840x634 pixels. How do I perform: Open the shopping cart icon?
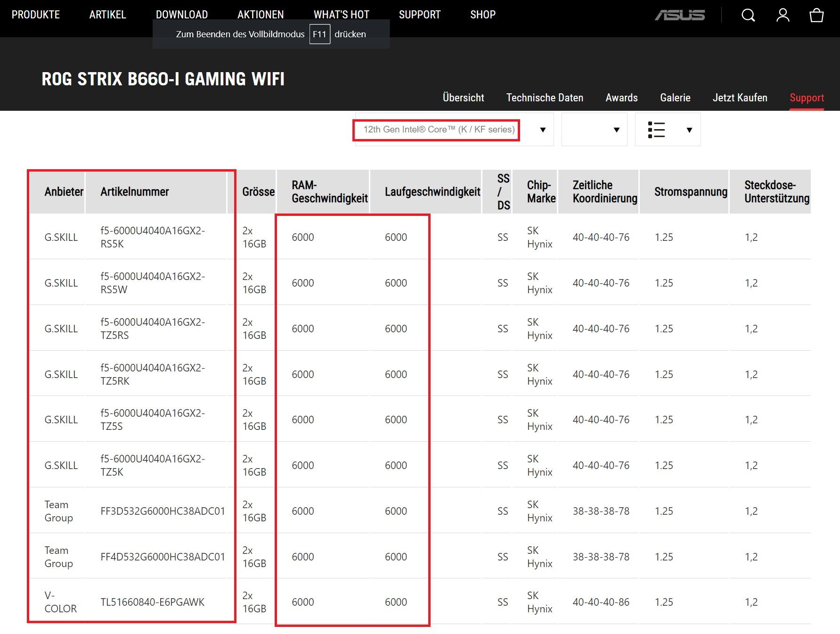tap(816, 15)
